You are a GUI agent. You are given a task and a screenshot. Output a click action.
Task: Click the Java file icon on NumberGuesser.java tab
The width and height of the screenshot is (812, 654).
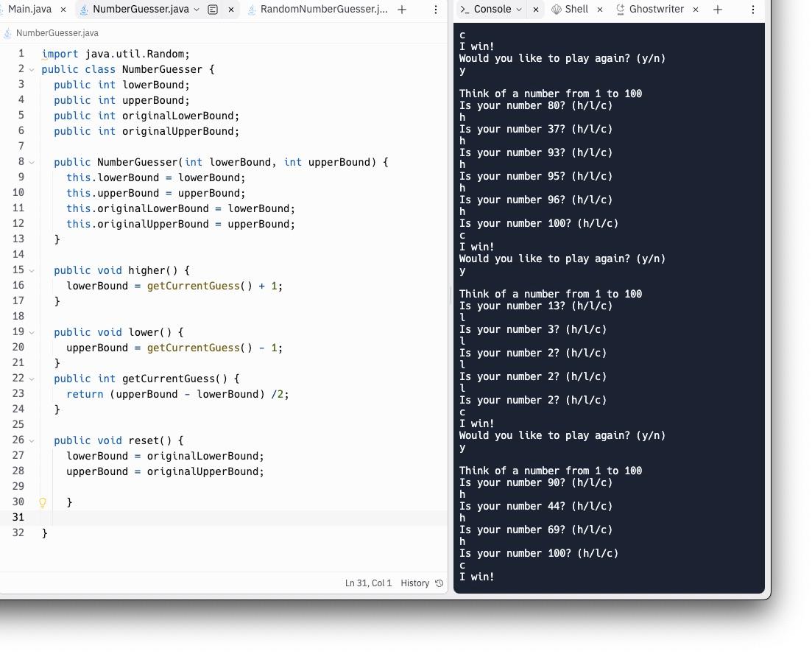(84, 10)
